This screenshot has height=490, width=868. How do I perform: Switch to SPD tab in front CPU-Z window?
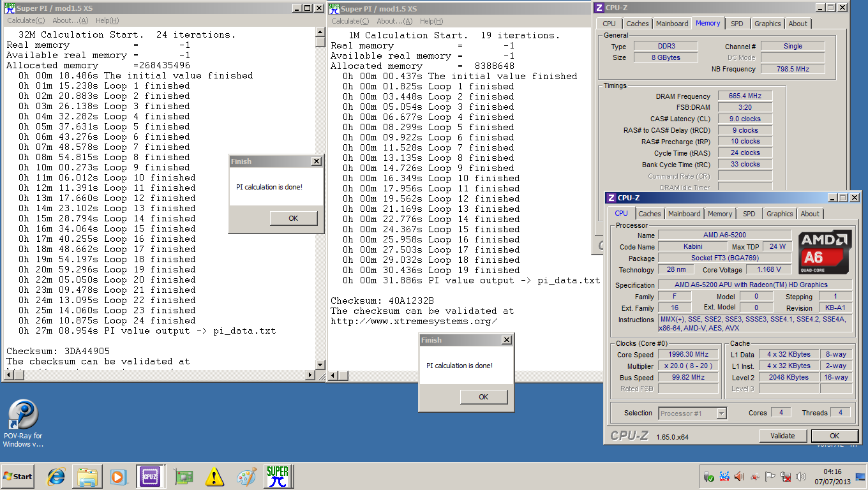[749, 214]
